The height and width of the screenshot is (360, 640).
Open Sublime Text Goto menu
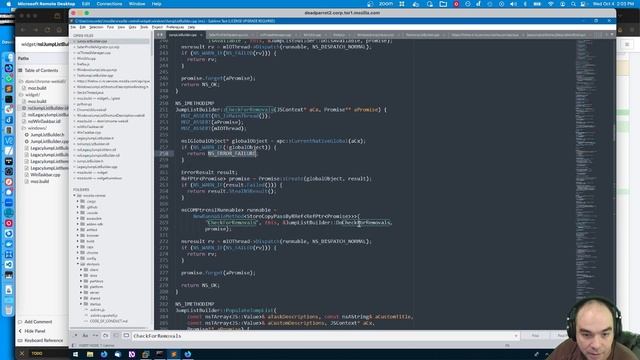[133, 27]
